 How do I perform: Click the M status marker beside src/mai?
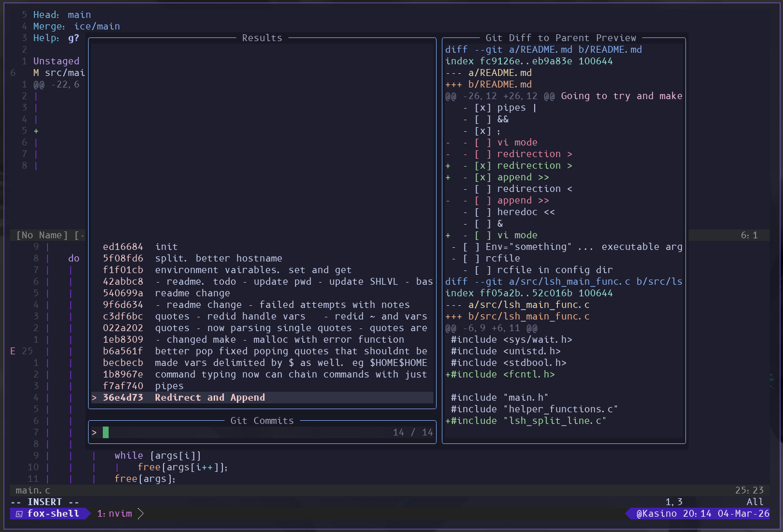coord(36,73)
